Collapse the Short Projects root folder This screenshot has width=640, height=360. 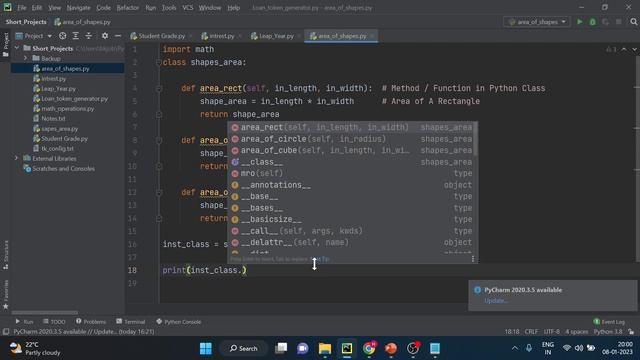[x=17, y=48]
